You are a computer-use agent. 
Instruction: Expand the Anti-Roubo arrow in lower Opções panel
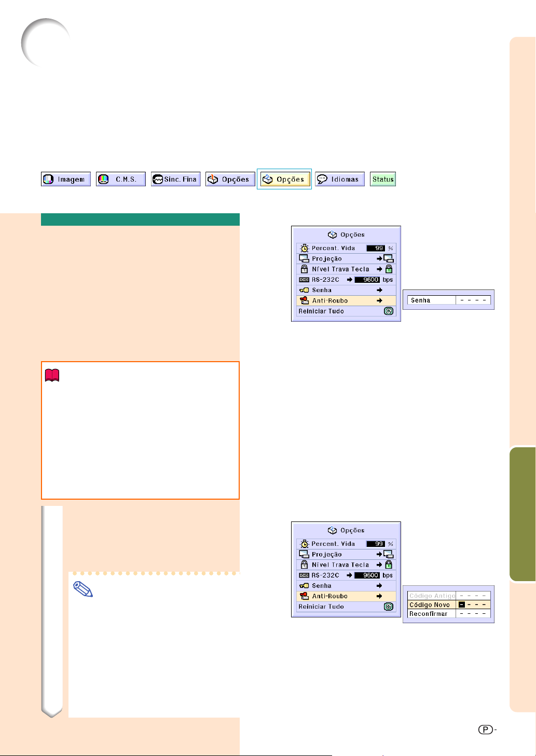[379, 596]
